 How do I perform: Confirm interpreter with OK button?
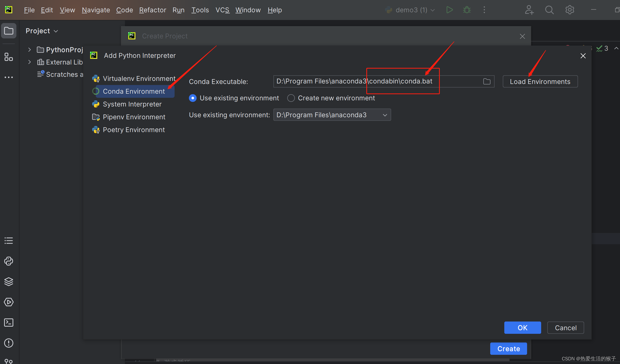click(x=522, y=328)
